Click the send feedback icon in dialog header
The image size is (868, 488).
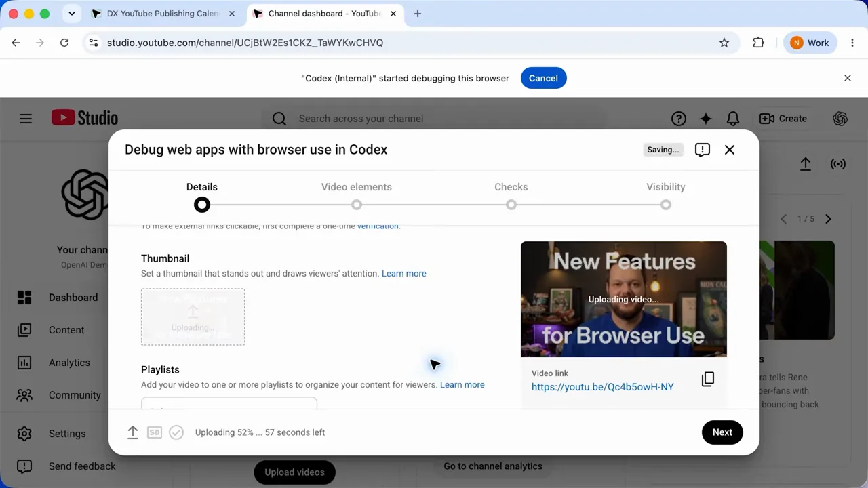pos(703,150)
